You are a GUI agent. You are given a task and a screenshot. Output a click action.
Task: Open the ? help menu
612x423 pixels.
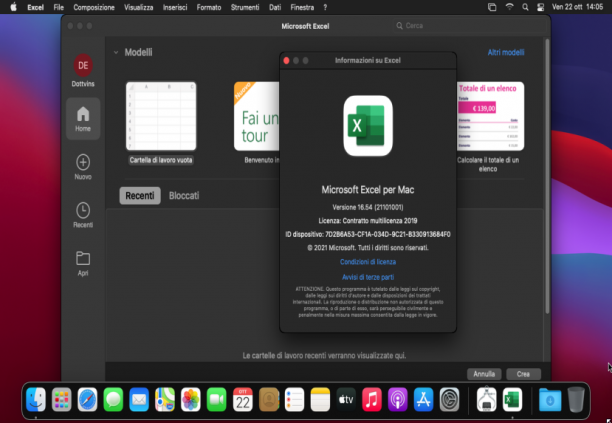325,7
